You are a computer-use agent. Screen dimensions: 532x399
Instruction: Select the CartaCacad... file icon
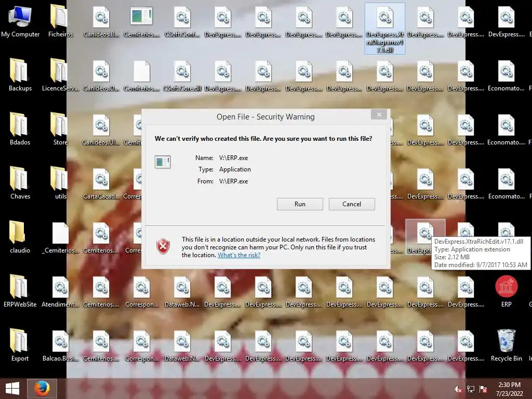tap(101, 183)
